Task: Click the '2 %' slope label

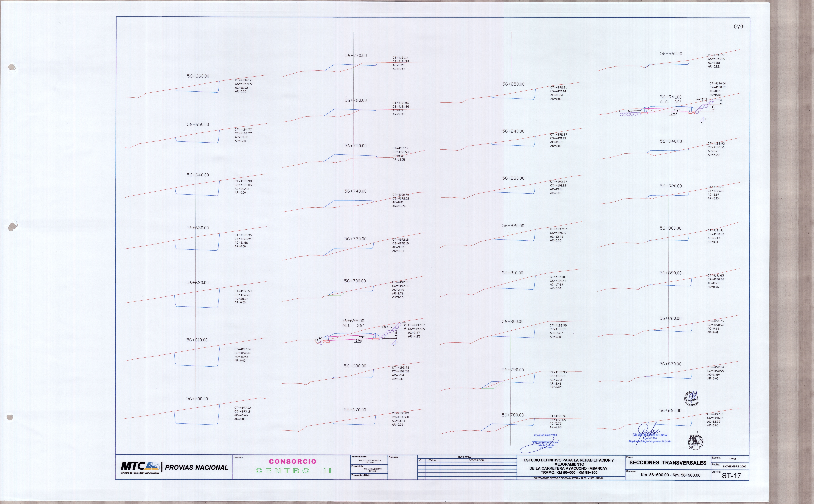Action: 673,114
